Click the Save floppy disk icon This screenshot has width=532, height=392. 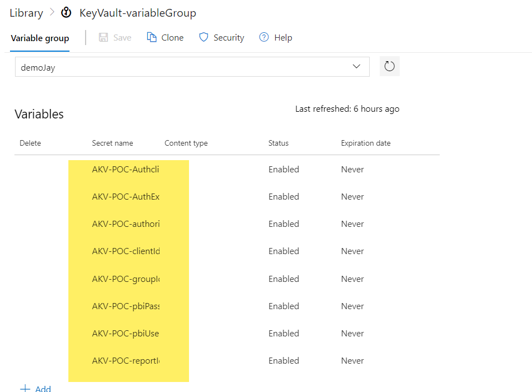coord(103,37)
